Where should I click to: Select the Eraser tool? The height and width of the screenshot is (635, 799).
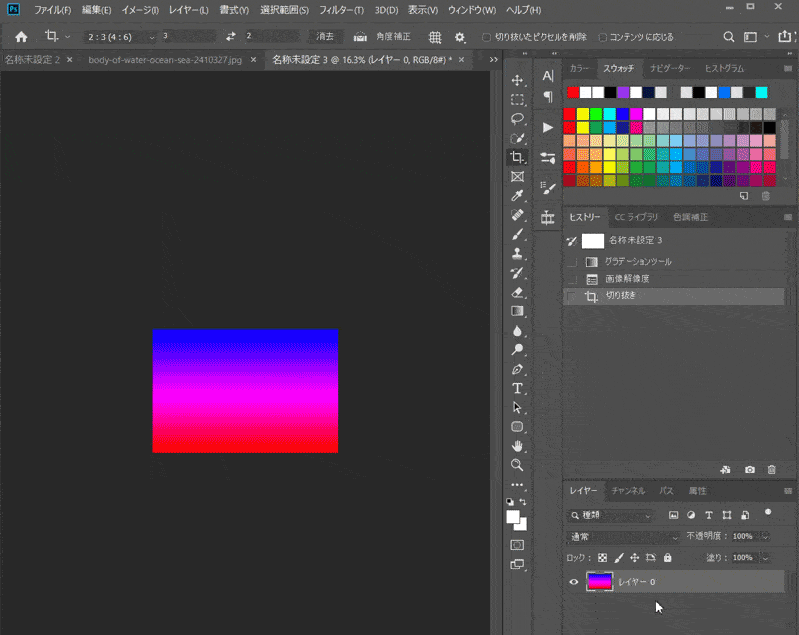tap(517, 292)
